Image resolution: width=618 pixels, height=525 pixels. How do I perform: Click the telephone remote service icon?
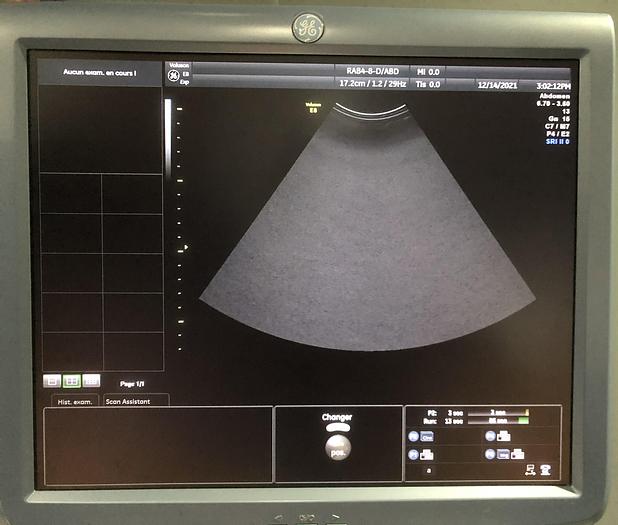(x=546, y=468)
